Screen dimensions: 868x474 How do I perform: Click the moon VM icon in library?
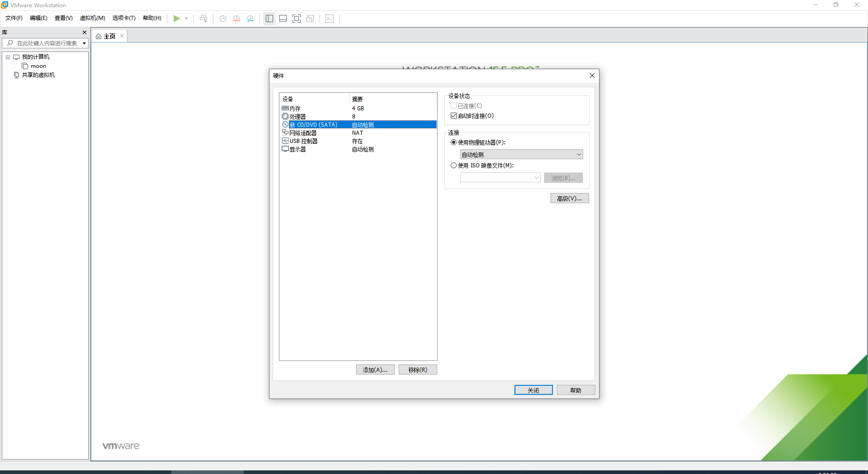[25, 66]
